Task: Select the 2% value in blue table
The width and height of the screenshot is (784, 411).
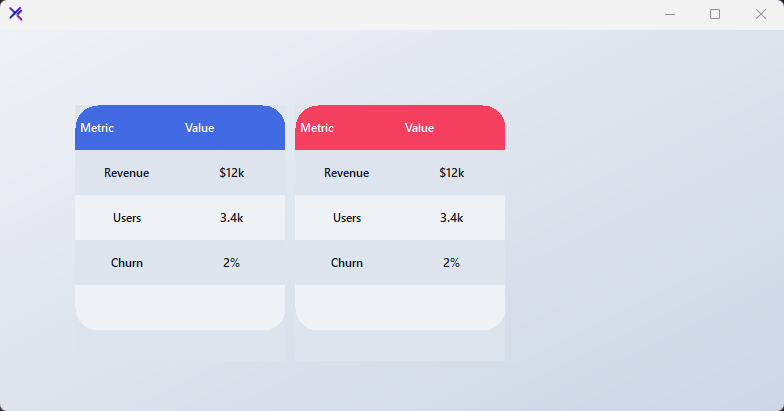Action: pyautogui.click(x=232, y=263)
